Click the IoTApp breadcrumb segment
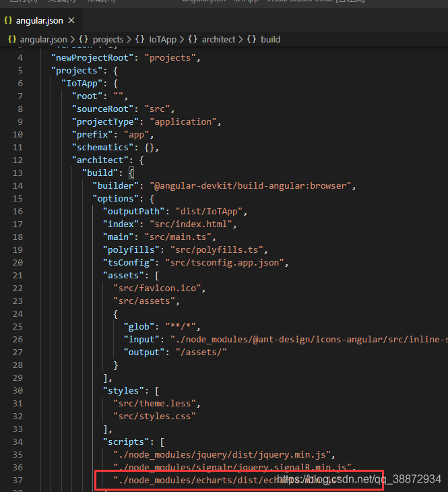The height and width of the screenshot is (492, 448). pos(163,40)
